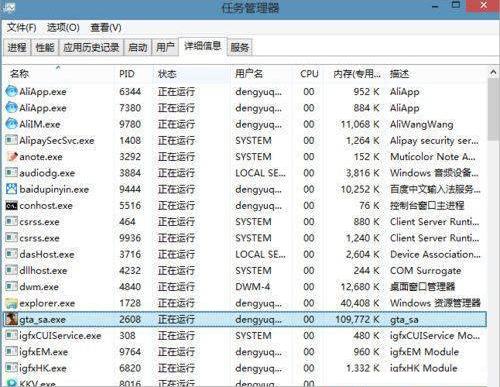Click the scrollbar up arrow
The image size is (500, 387).
coord(493,72)
